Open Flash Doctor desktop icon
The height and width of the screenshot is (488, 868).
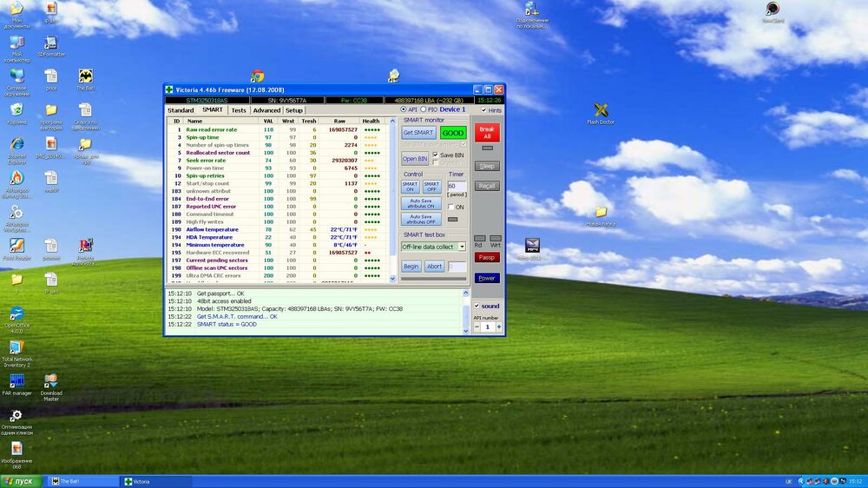(x=601, y=110)
